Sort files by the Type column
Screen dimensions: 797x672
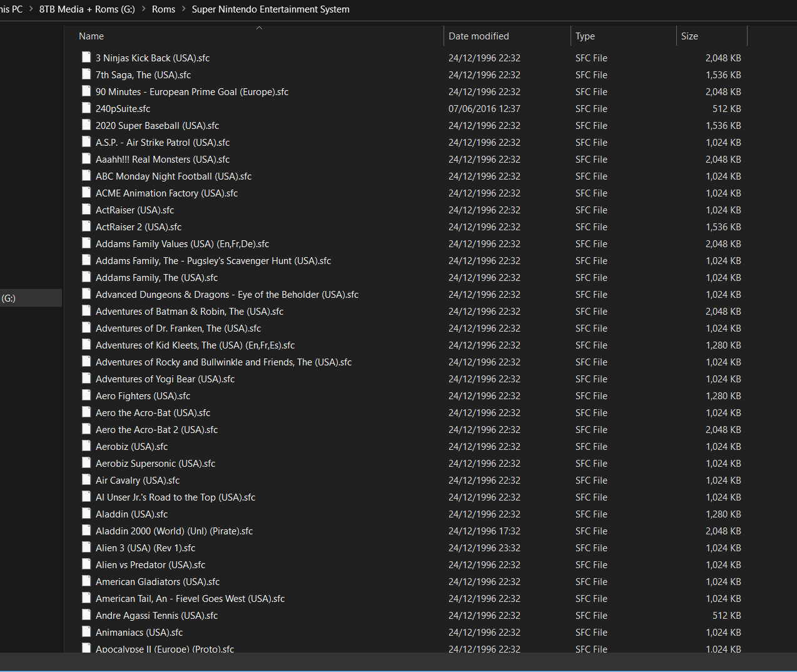click(585, 36)
